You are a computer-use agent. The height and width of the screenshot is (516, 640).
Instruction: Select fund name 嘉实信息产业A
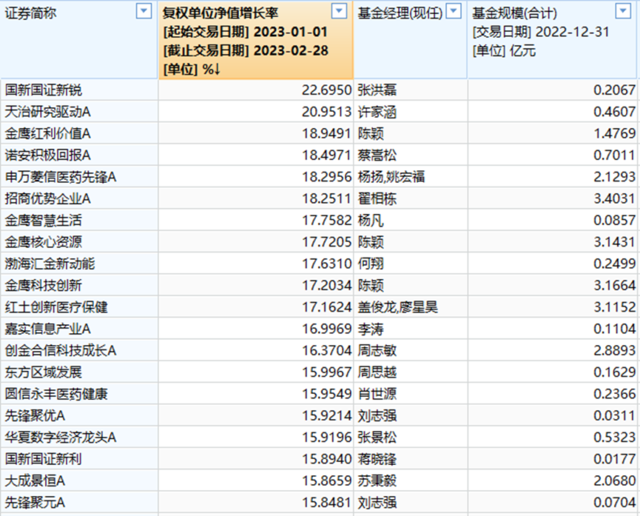click(x=48, y=329)
